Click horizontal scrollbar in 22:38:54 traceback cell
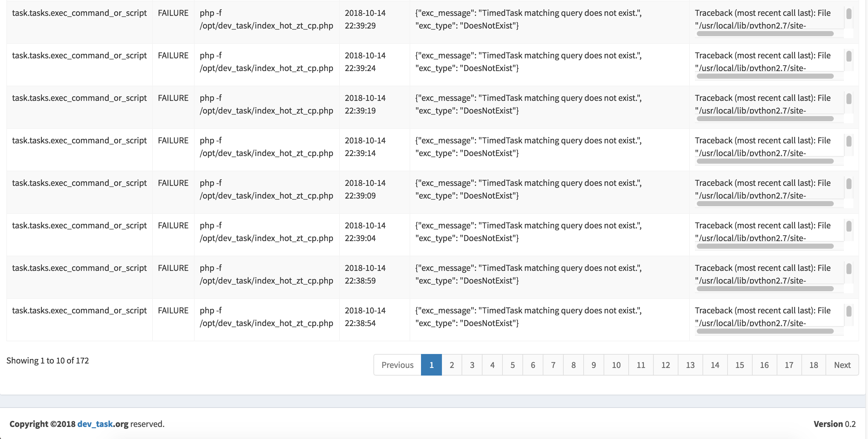The width and height of the screenshot is (868, 439). (765, 331)
